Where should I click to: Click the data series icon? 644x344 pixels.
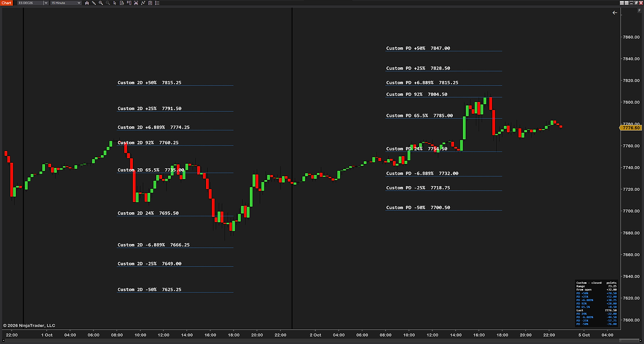[136, 3]
